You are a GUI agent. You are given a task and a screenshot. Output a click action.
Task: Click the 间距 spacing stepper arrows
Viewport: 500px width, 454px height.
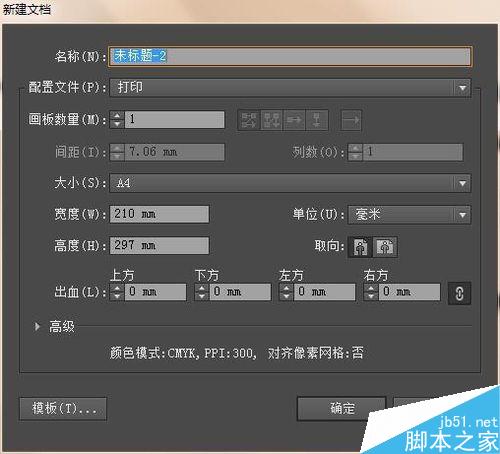[x=117, y=152]
